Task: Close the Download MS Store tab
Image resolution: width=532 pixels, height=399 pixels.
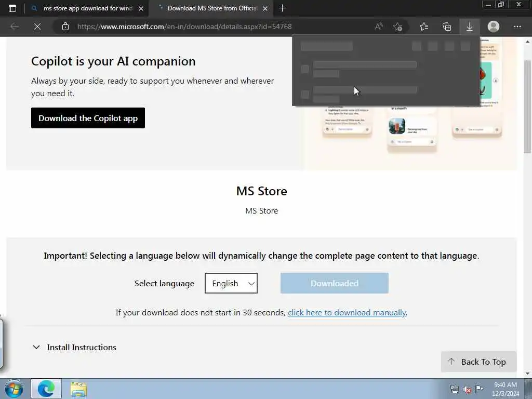Action: tap(265, 8)
